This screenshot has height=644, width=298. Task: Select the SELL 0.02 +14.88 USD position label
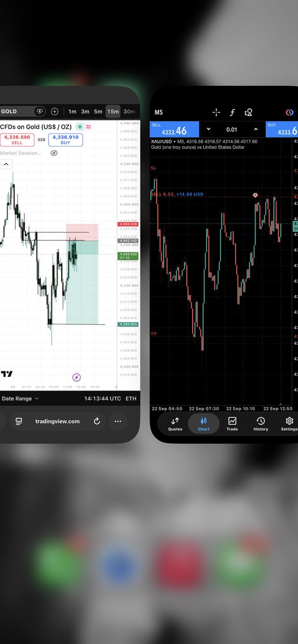pyautogui.click(x=177, y=194)
